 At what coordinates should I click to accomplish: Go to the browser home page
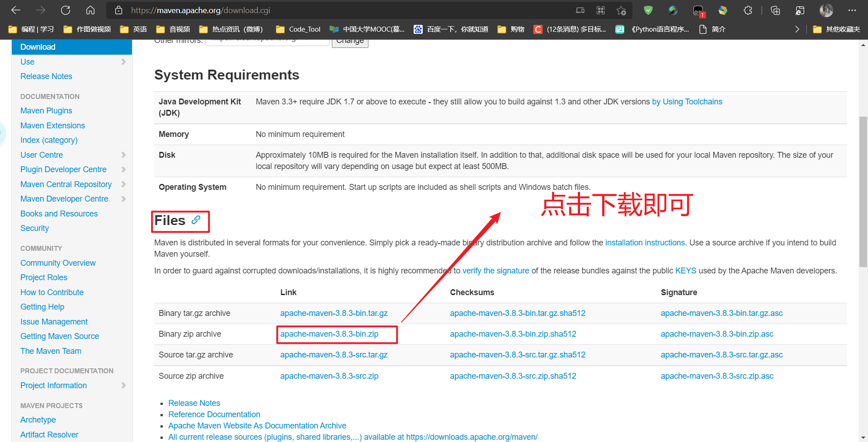90,10
